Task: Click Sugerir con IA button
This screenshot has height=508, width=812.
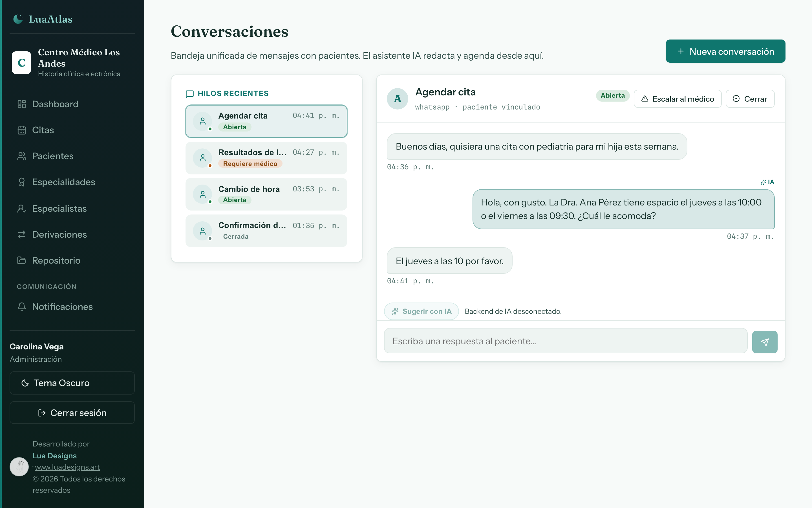Action: point(422,312)
